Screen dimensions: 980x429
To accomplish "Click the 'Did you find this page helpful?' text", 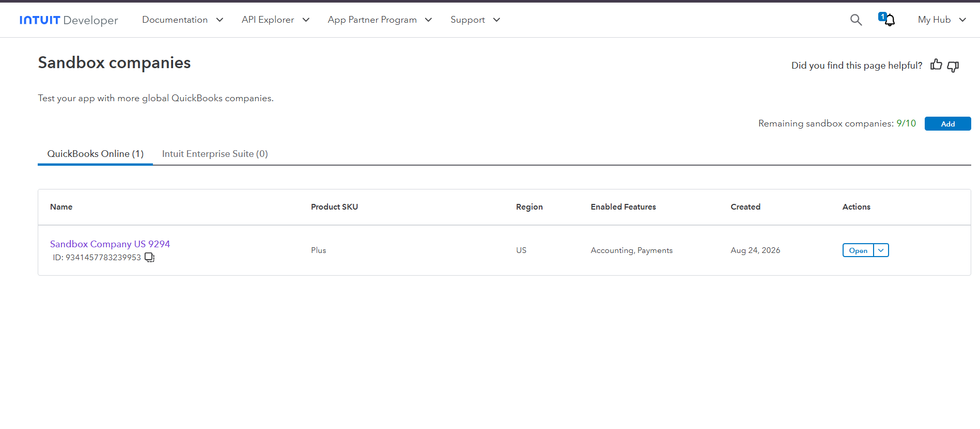I will pos(857,66).
